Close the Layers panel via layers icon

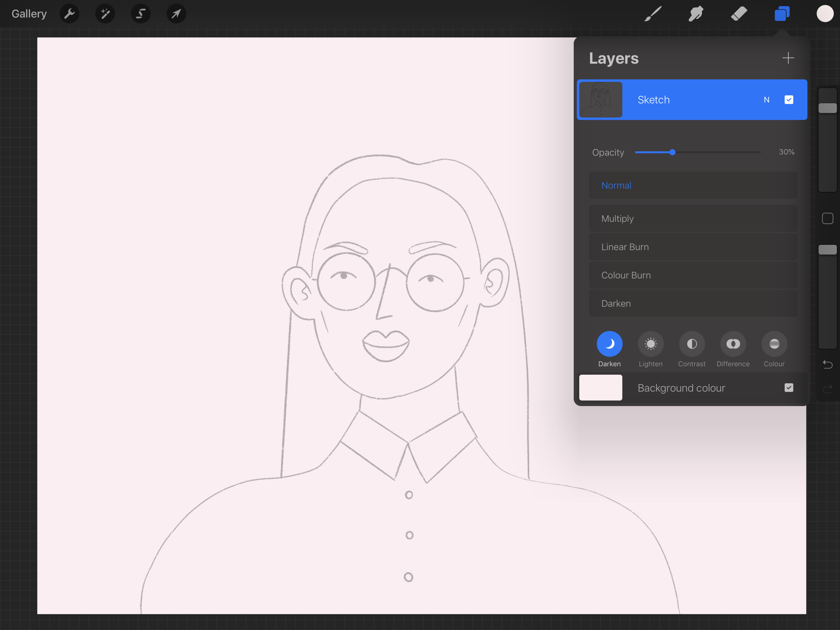(782, 14)
